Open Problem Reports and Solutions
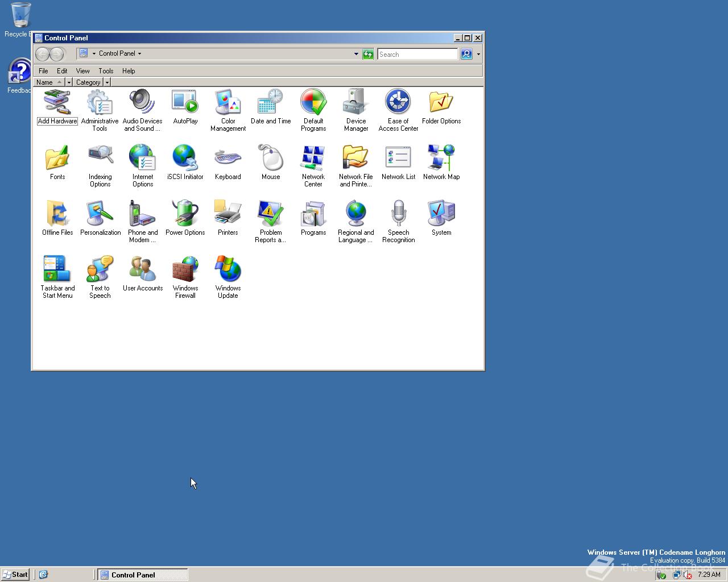Viewport: 728px width, 582px height. point(271,222)
